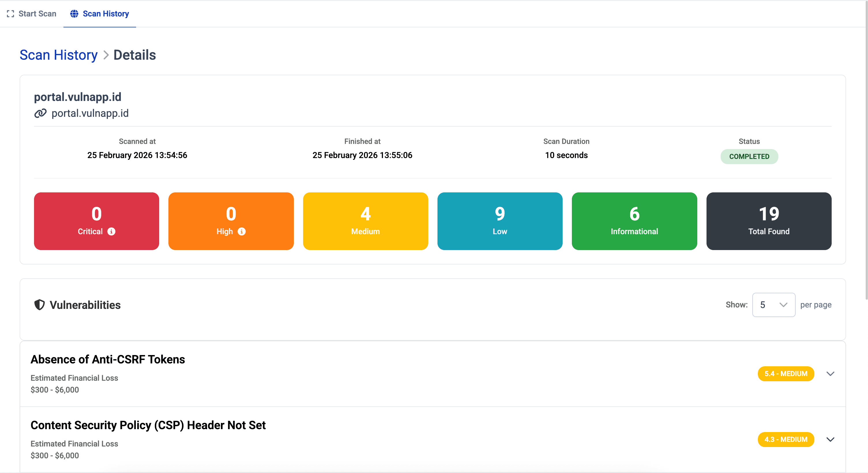The image size is (868, 473).
Task: Click the 19 Total Found card
Action: click(769, 221)
